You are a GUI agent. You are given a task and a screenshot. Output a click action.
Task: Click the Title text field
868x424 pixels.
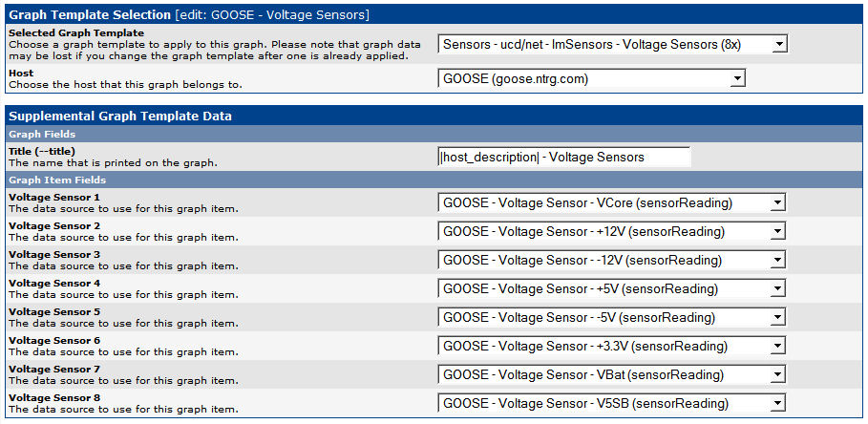coord(563,157)
